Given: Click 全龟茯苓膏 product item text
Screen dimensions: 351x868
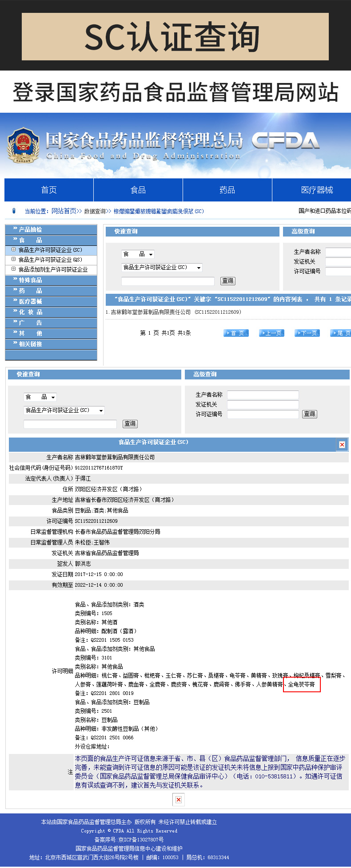Looking at the screenshot, I should point(302,684).
